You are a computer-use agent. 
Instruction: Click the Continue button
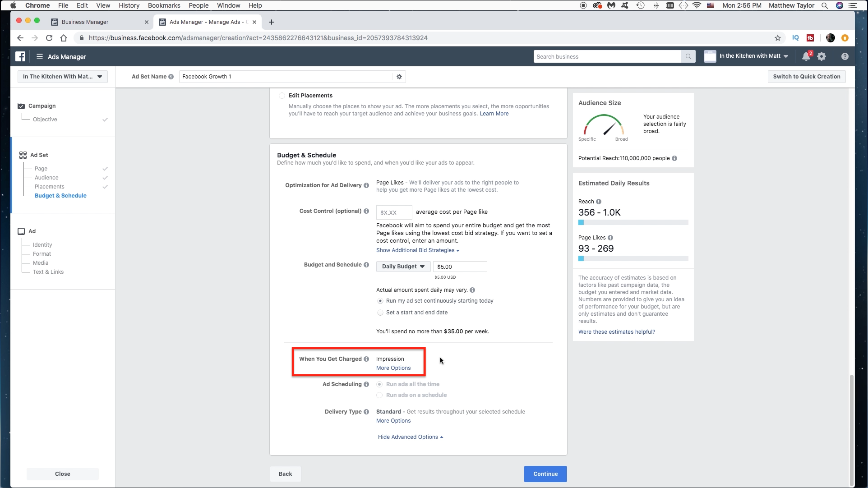(545, 474)
